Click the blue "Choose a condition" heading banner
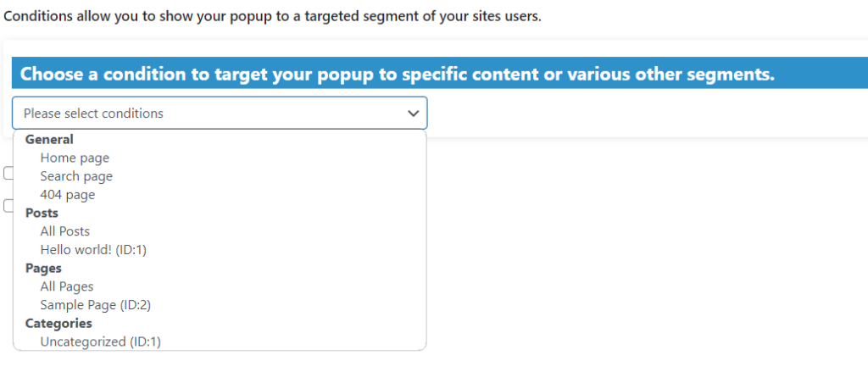The height and width of the screenshot is (372, 868). [397, 75]
